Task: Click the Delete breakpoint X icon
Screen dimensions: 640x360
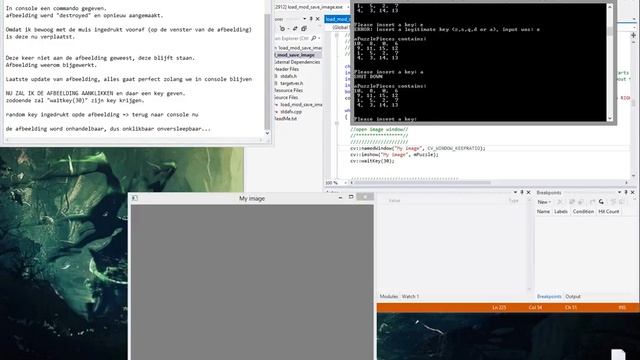Action: [559, 202]
